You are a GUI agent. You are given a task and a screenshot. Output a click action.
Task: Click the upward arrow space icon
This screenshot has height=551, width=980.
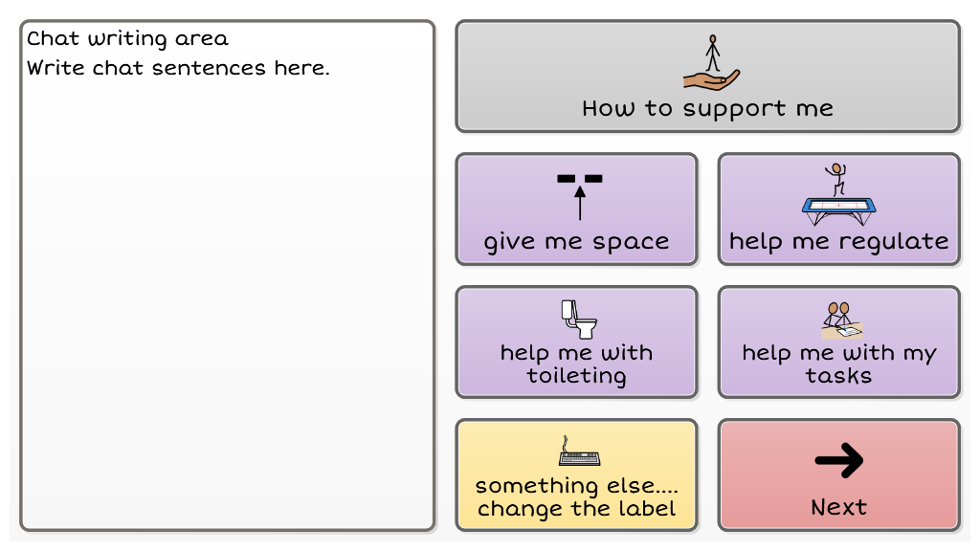(579, 194)
